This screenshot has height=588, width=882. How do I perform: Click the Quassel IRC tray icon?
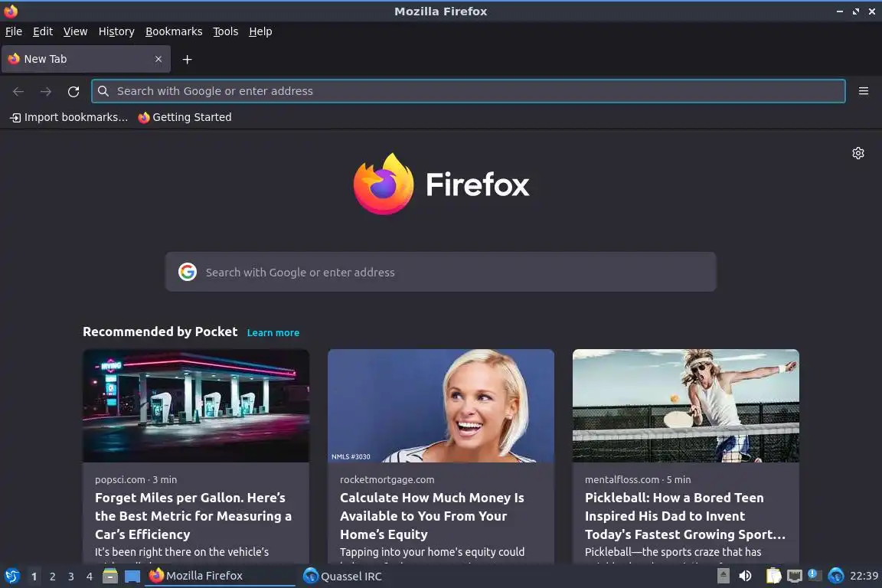click(x=836, y=576)
